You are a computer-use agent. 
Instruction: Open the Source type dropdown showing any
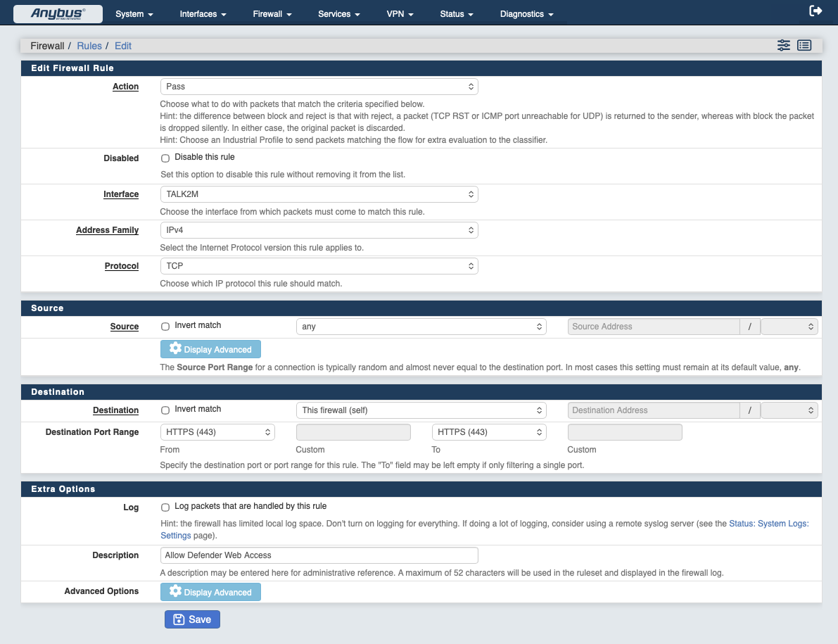click(421, 327)
